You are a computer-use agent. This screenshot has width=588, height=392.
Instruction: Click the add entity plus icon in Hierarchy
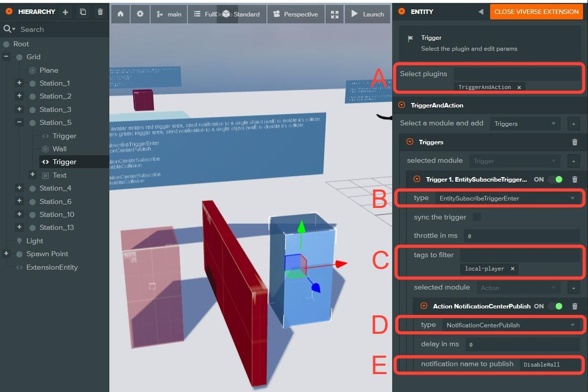(x=65, y=12)
